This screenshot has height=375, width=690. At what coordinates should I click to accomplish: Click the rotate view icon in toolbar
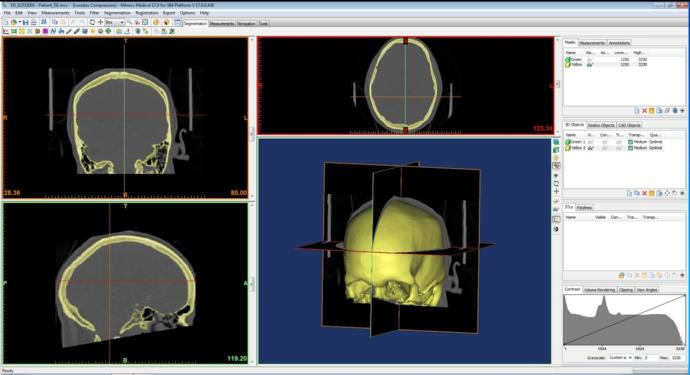[x=92, y=22]
